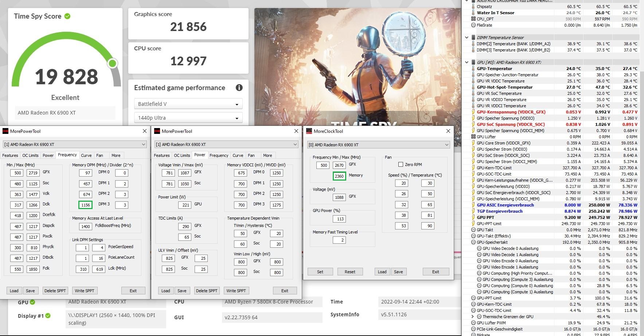Click the DPM 3 memory field showing 1156
This screenshot has height=336, width=644.
(x=85, y=205)
